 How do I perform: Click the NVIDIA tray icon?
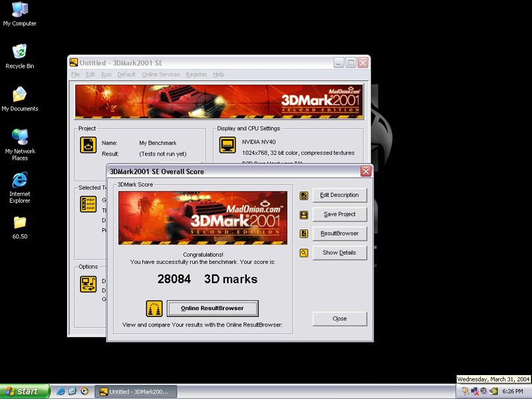click(x=493, y=391)
